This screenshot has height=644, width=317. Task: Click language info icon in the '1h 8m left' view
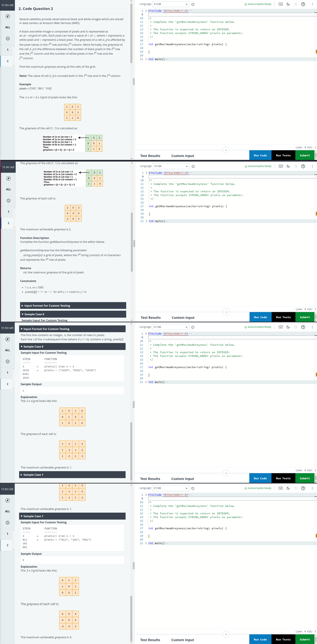(193, 489)
